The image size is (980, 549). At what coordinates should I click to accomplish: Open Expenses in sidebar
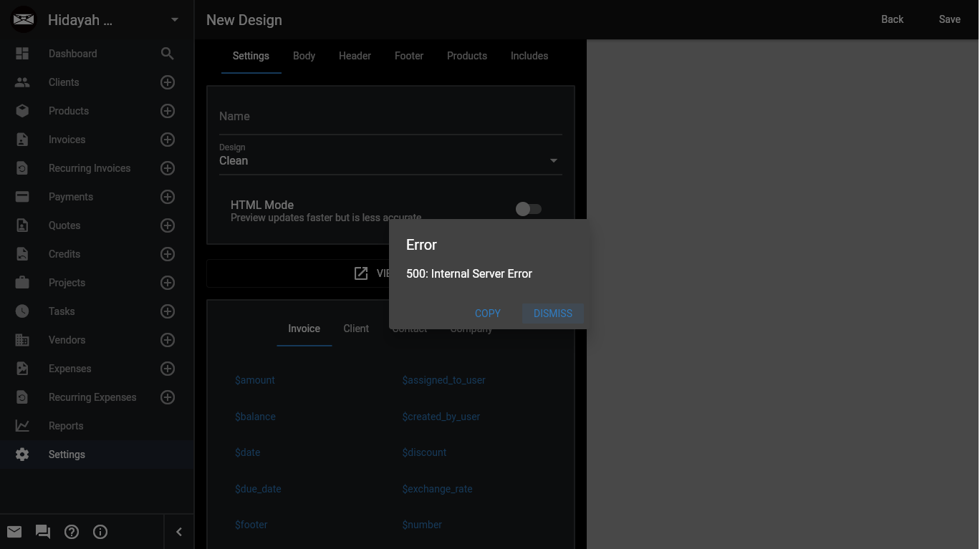pos(69,369)
